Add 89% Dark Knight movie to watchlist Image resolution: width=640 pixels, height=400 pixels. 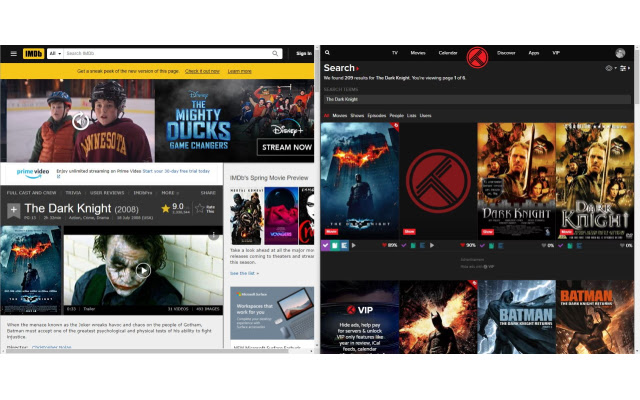coord(344,245)
